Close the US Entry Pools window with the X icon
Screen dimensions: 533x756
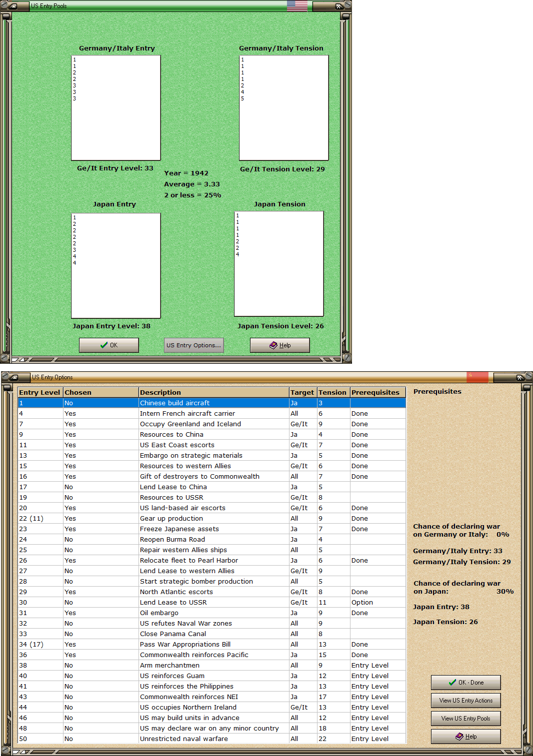click(339, 6)
